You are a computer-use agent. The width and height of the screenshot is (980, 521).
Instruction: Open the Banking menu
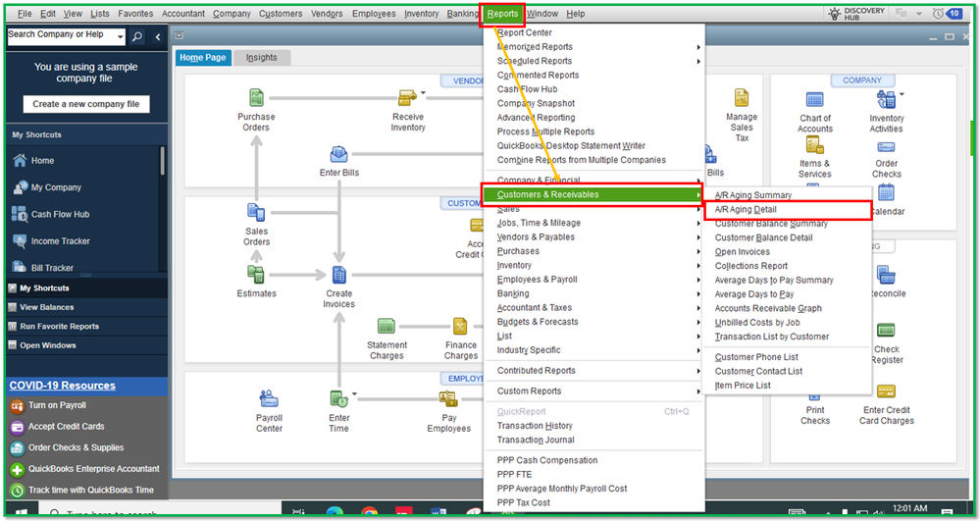point(462,14)
